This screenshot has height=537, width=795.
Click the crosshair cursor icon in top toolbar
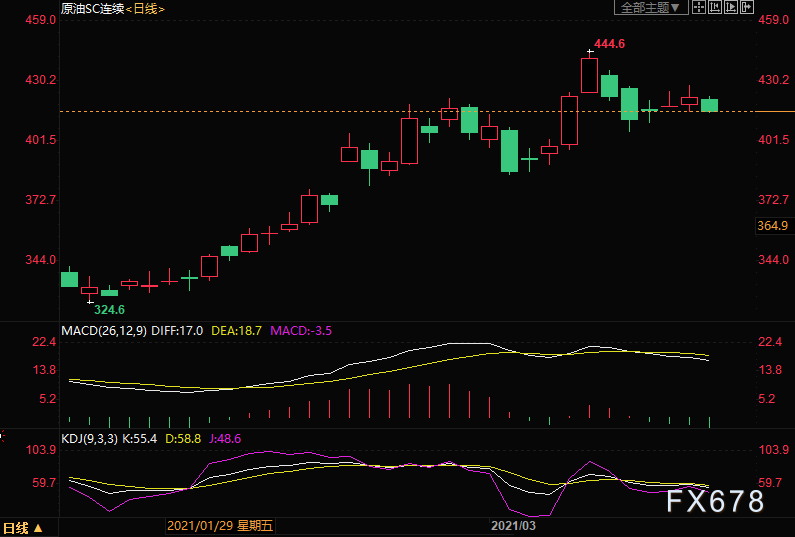click(x=699, y=7)
